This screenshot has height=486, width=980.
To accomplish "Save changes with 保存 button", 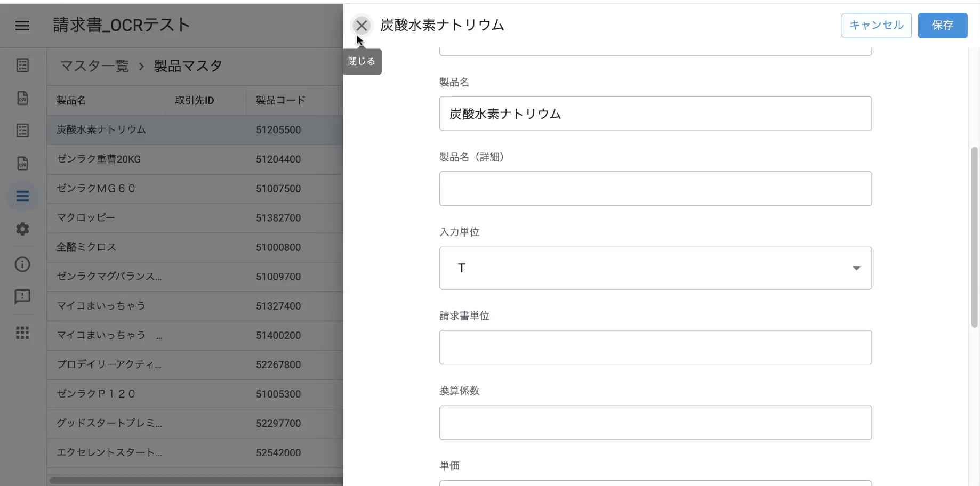I will coord(943,25).
